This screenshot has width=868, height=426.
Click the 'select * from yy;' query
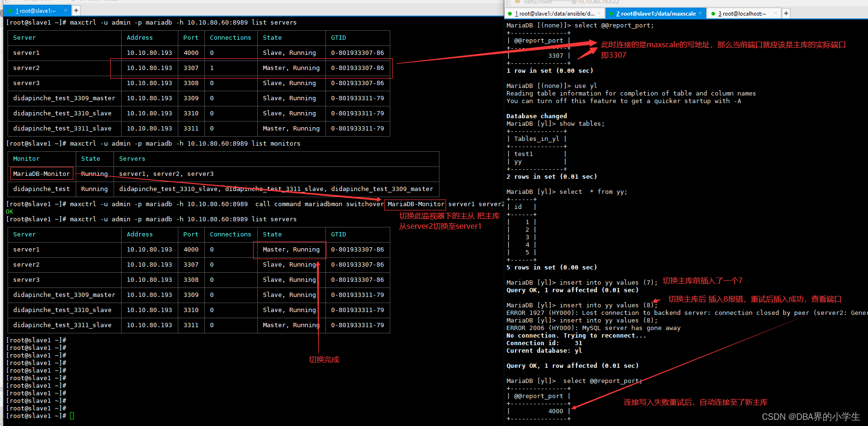coord(593,192)
